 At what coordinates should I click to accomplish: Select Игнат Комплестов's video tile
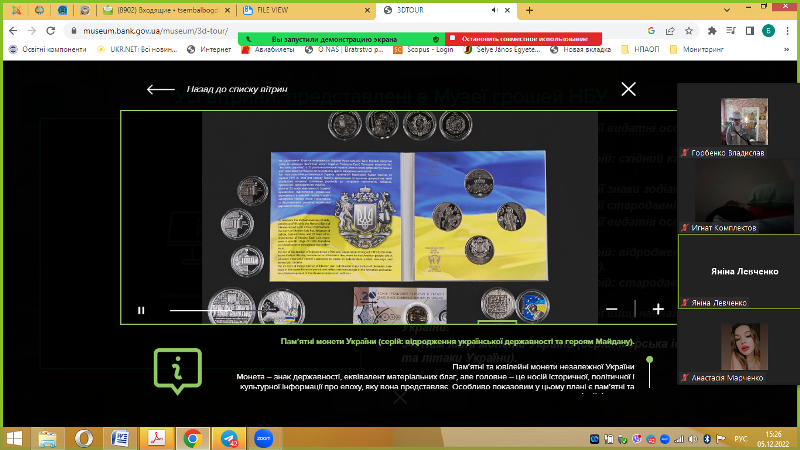coord(738,196)
